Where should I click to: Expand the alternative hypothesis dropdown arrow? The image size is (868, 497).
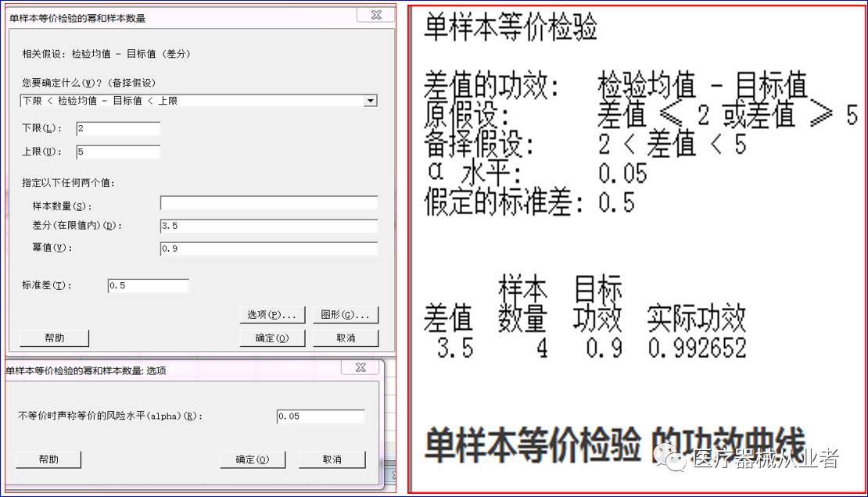(370, 101)
